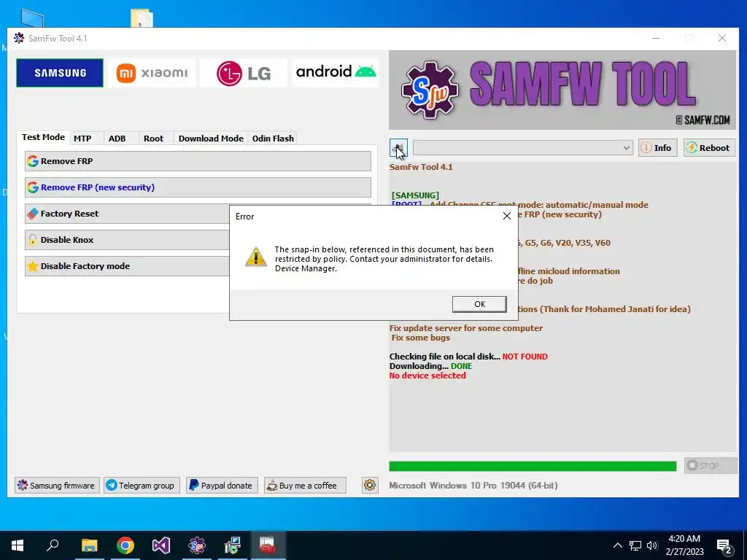Open the Odin Flash tab
Screen dimensions: 747x560
pos(273,139)
